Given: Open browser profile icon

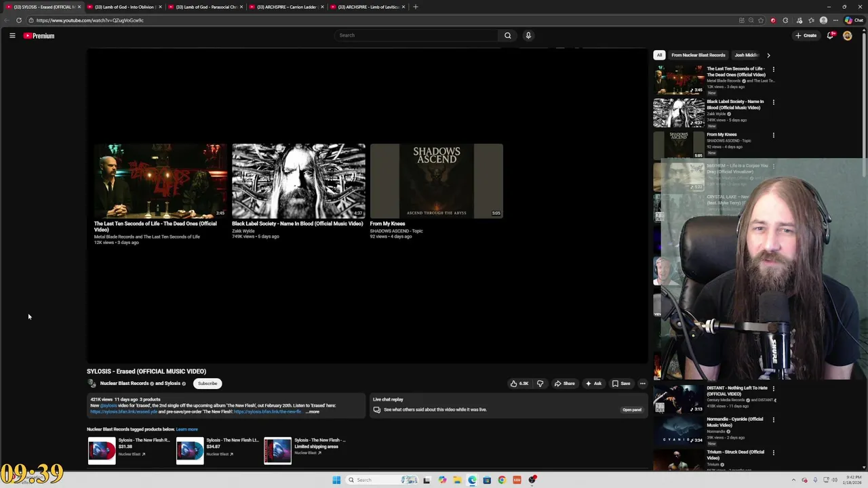Looking at the screenshot, I should click(823, 20).
